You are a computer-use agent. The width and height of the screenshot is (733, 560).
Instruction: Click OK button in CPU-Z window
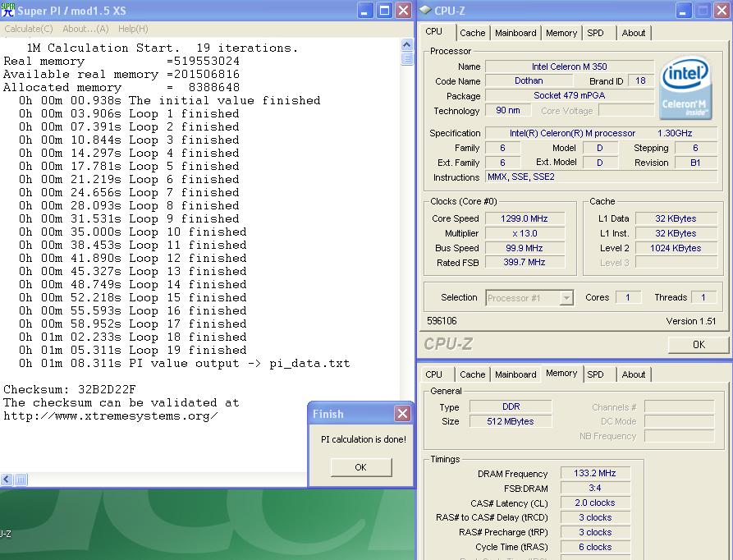[699, 345]
